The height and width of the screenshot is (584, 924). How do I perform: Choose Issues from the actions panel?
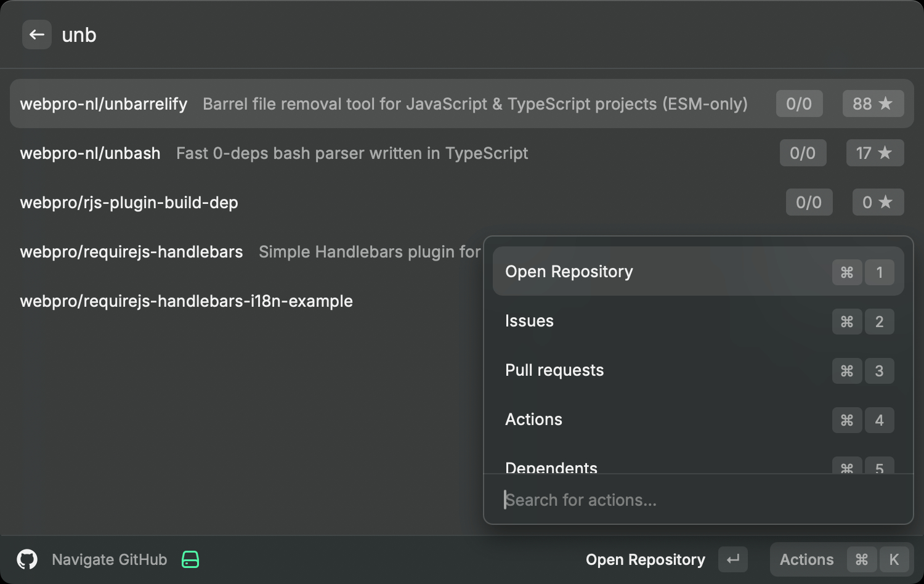(x=530, y=321)
